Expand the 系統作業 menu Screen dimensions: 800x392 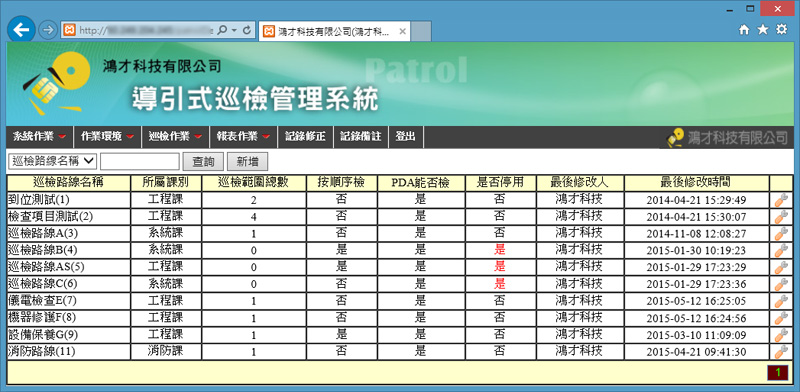click(40, 137)
